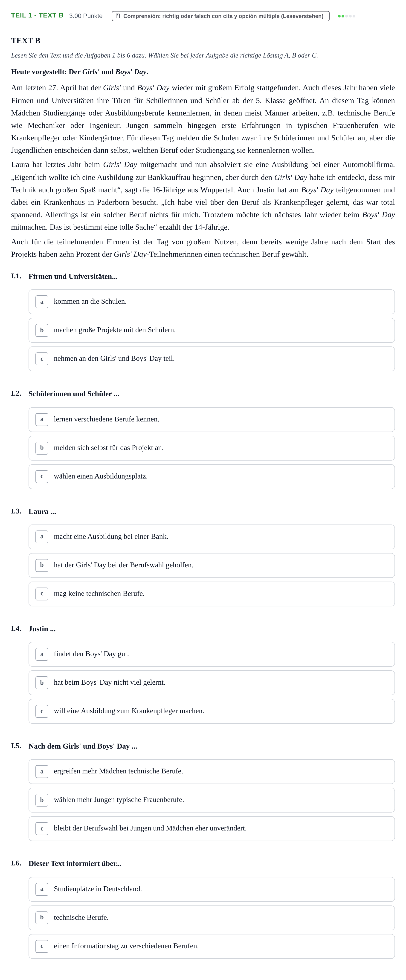Click the document icon in Comprensión tag
Screen dimensions: 406x980
118,16
